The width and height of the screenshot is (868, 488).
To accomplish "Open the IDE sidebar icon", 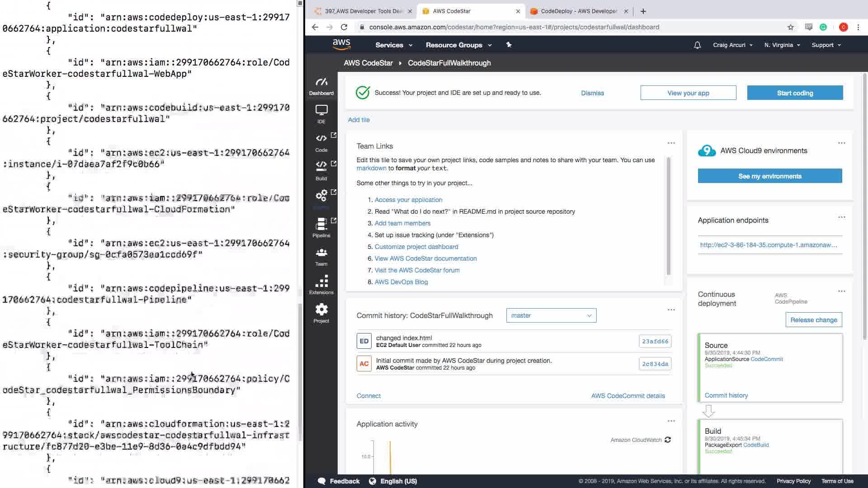I will coord(321,114).
